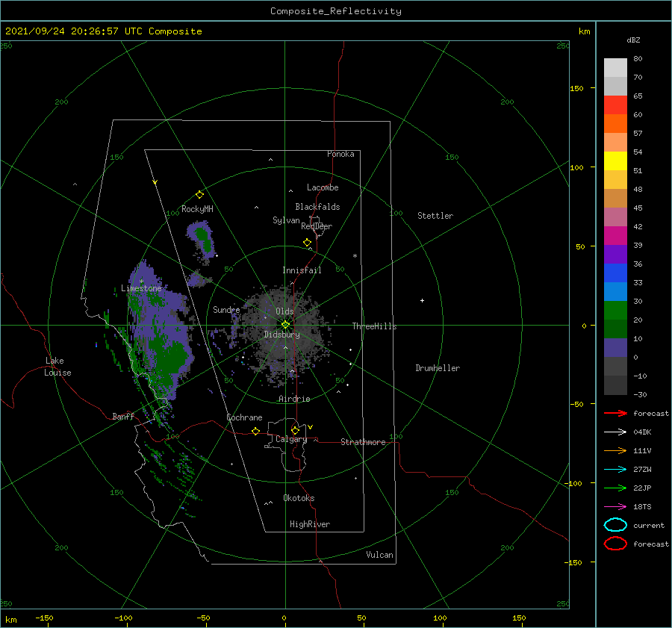Click the green 22JP arrow in legend
The height and width of the screenshot is (628, 672).
(615, 488)
